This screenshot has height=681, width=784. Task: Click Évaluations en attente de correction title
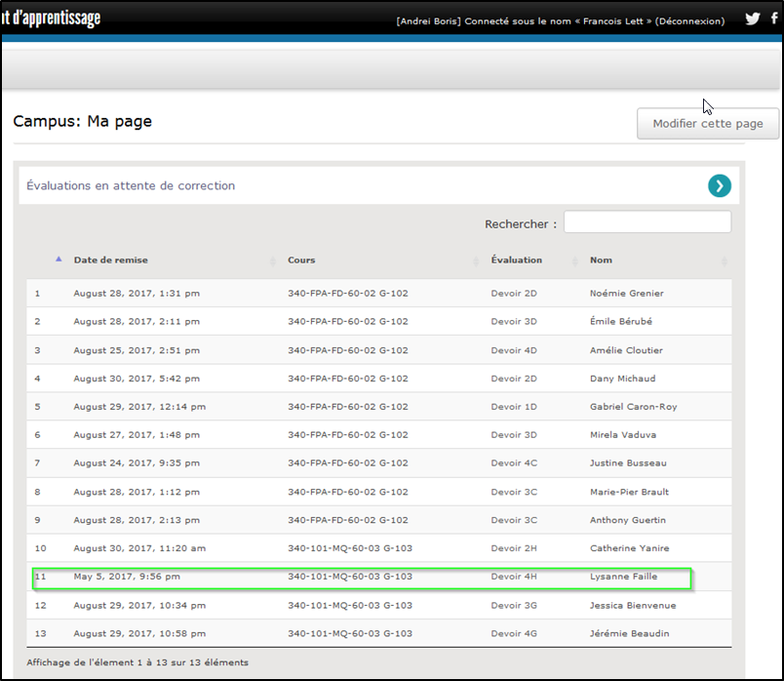coord(131,185)
